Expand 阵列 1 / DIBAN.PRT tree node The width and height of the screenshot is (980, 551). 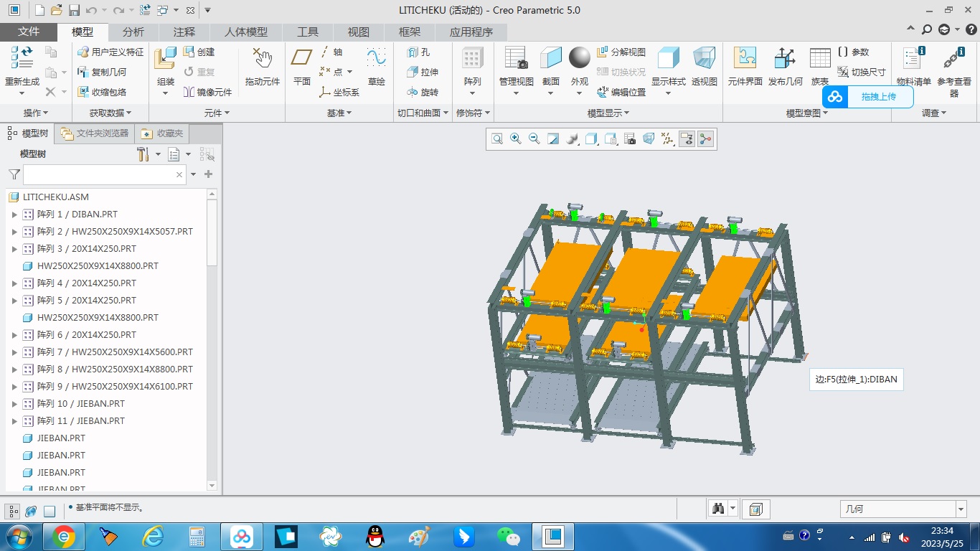click(x=14, y=214)
